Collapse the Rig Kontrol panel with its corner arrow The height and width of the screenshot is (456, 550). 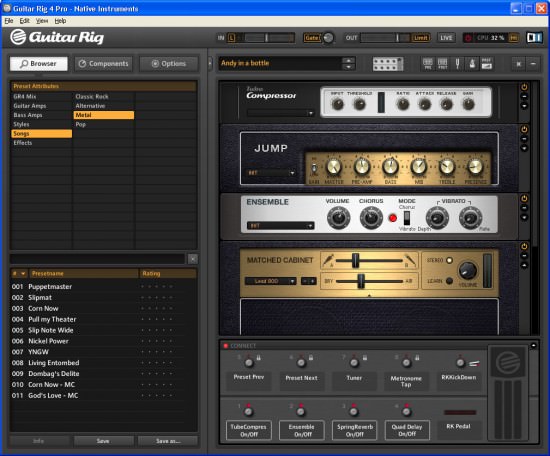(533, 346)
